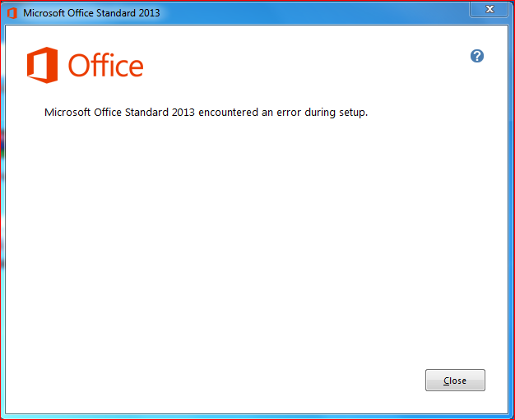Click "2013" within the error message line
Image resolution: width=515 pixels, height=420 pixels.
click(183, 113)
